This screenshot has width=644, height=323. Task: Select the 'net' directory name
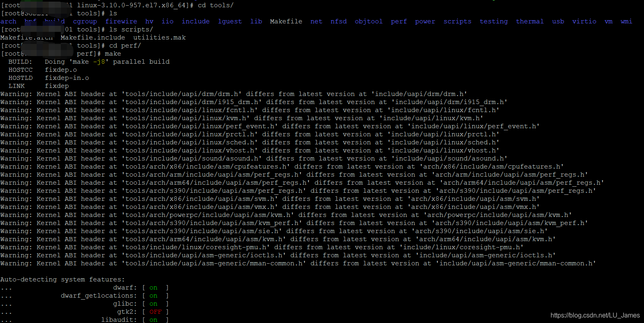(317, 21)
